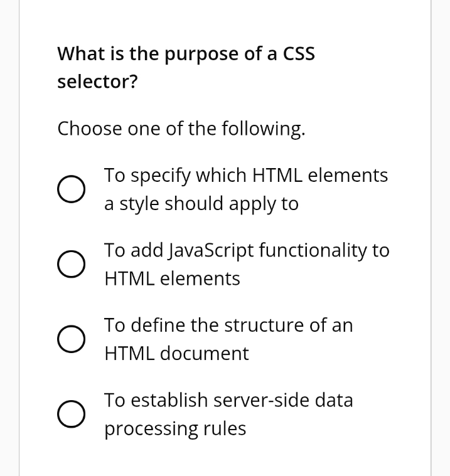450x476 pixels.
Task: Click the text "To specify which HTML elements"
Action: pyautogui.click(x=246, y=176)
